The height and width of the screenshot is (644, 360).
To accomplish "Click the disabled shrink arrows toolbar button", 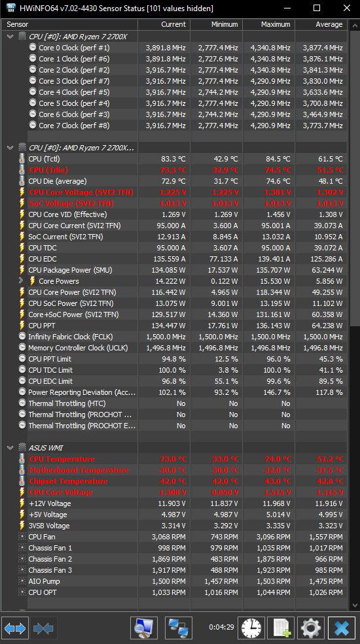I will point(44,628).
